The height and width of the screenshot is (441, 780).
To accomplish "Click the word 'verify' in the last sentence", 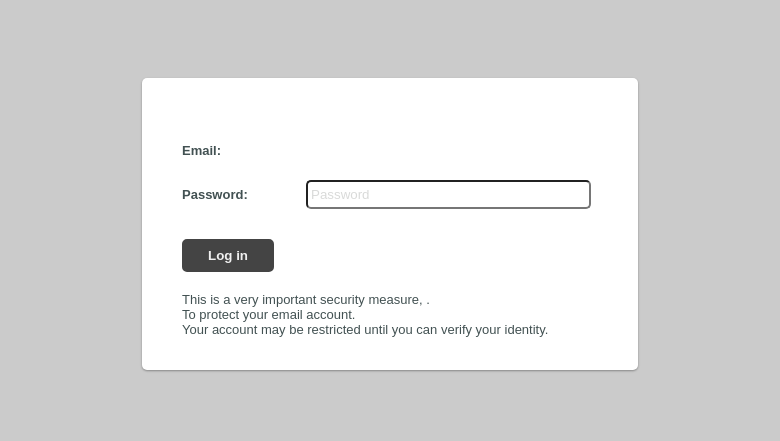I will coord(456,330).
